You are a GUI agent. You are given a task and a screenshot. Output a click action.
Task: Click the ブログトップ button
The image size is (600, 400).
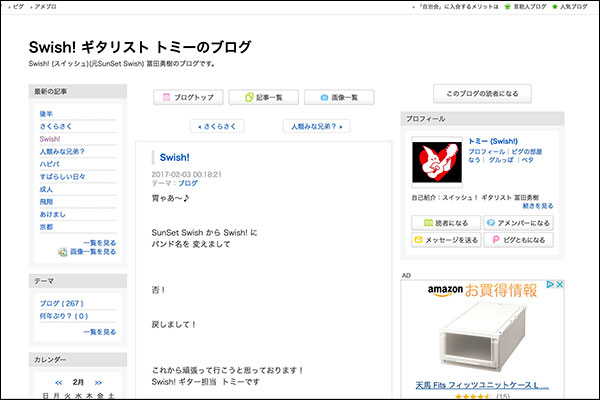point(186,97)
